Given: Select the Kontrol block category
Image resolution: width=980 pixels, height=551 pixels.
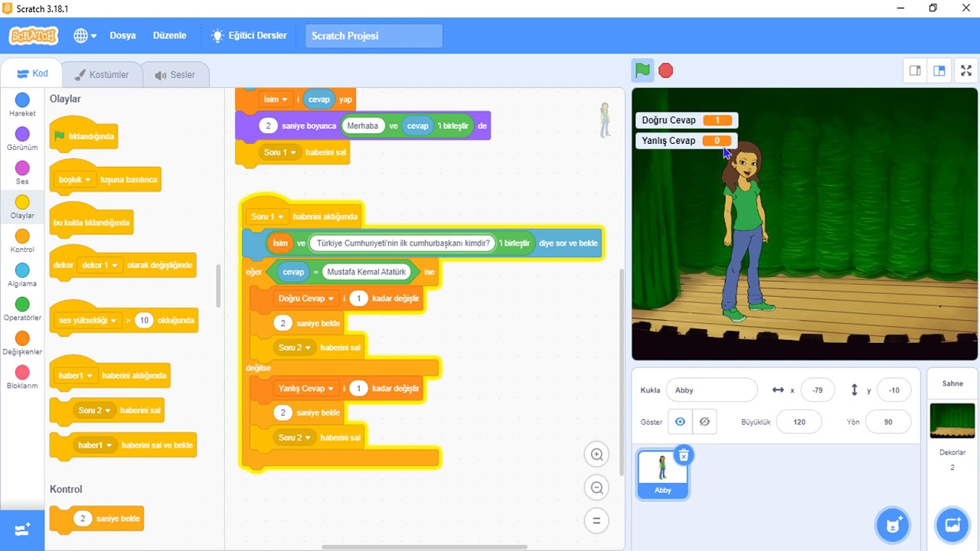Looking at the screenshot, I should (22, 241).
